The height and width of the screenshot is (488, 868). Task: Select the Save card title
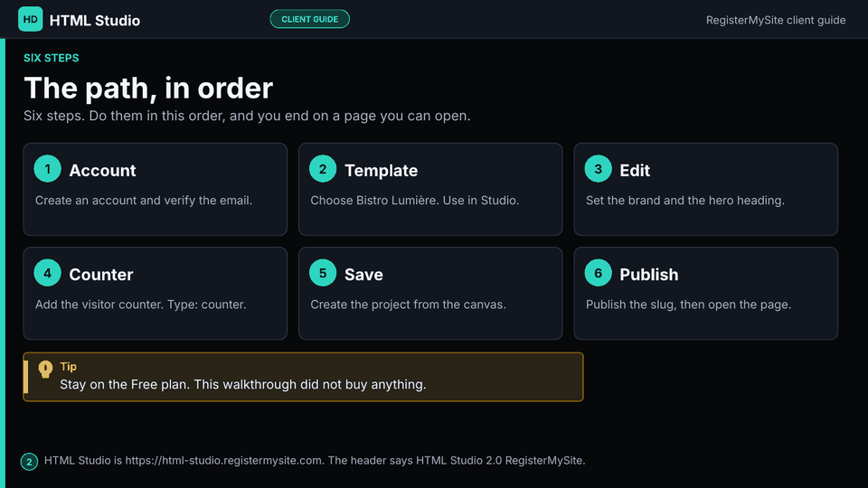pyautogui.click(x=363, y=275)
